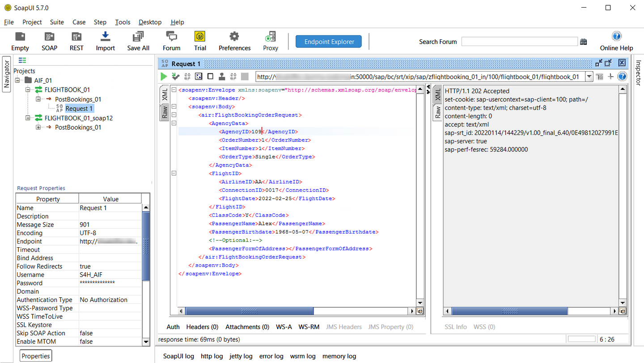
Task: Click the add to TestCase checkmark icon
Action: point(175,76)
